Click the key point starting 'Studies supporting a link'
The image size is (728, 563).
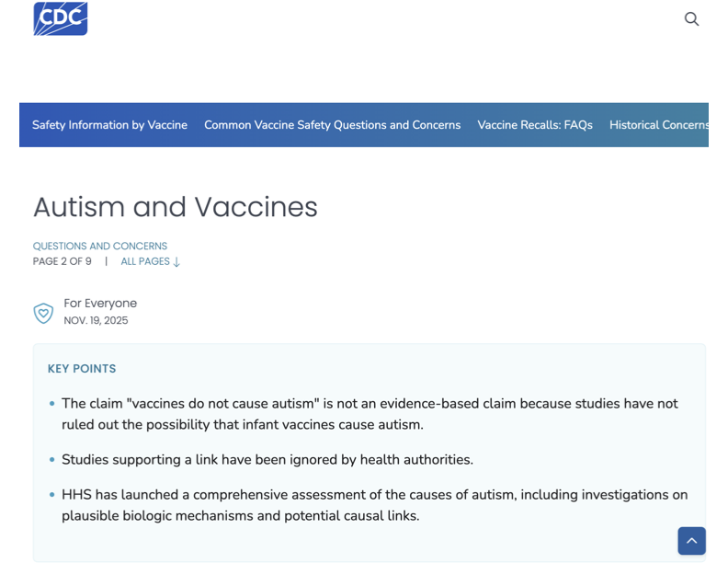point(267,459)
